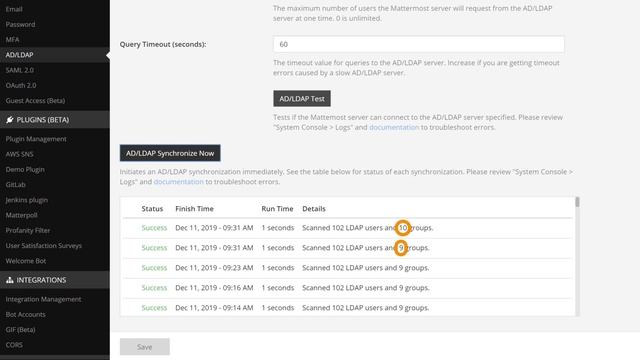Open Guest Access (Beta) settings

click(35, 100)
